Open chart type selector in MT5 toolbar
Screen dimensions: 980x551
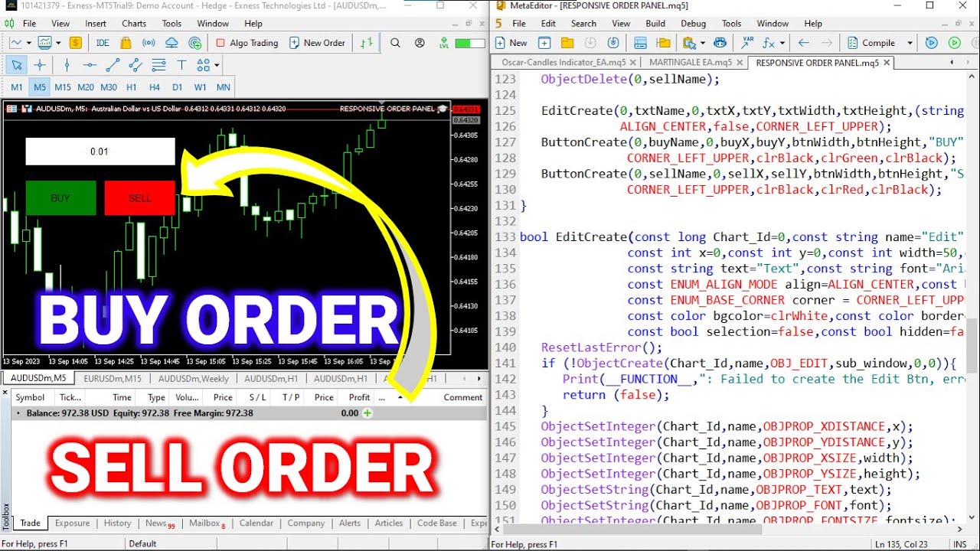click(17, 43)
